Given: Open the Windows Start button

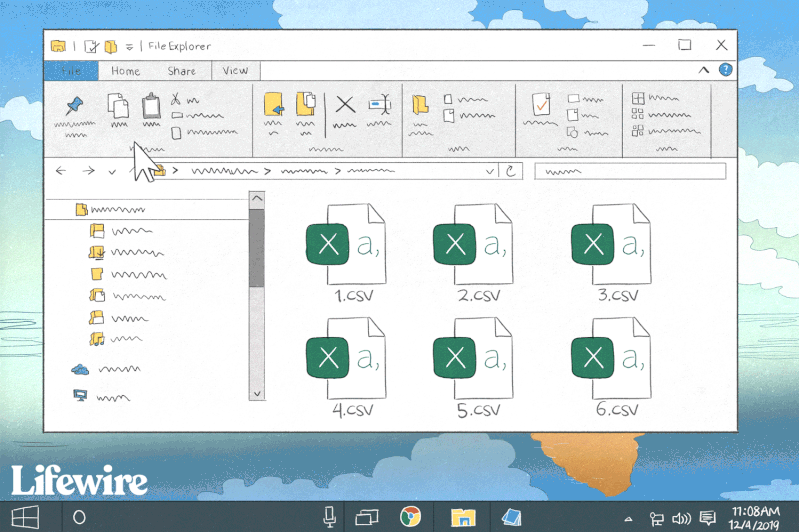Looking at the screenshot, I should tap(25, 518).
